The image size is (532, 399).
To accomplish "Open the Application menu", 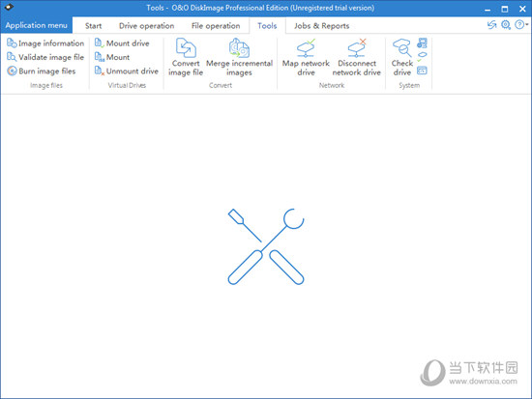I will pyautogui.click(x=37, y=25).
